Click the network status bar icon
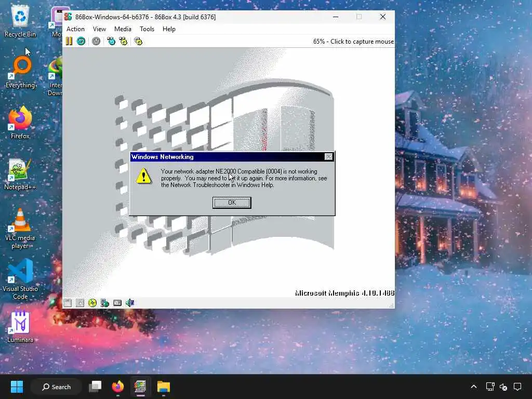This screenshot has width=532, height=399. [x=105, y=303]
